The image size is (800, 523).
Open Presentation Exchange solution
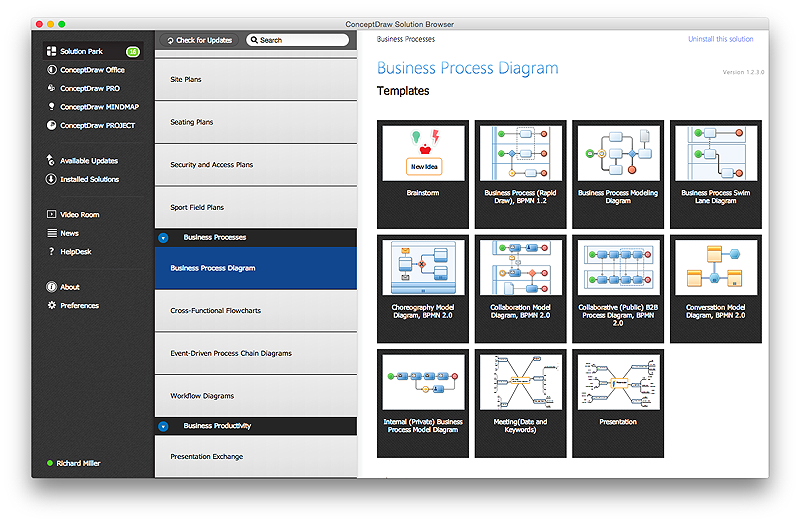coord(256,457)
